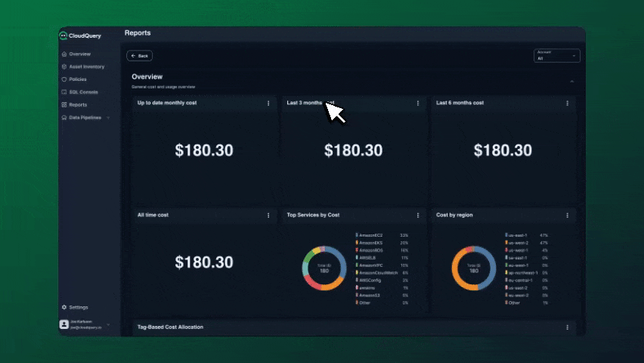Open kebab menu on Tag-Based Cost Allocation
Viewport: 644px width, 363px height.
(568, 327)
